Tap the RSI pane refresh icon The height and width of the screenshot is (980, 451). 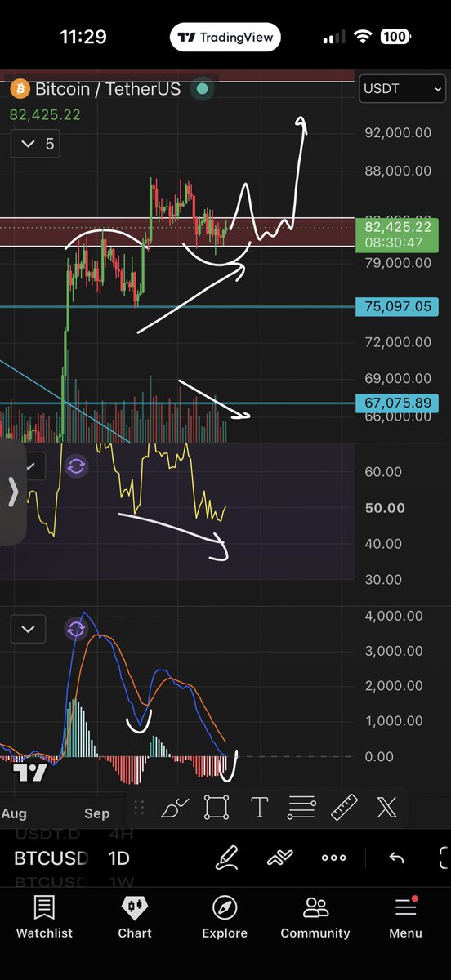[x=76, y=466]
